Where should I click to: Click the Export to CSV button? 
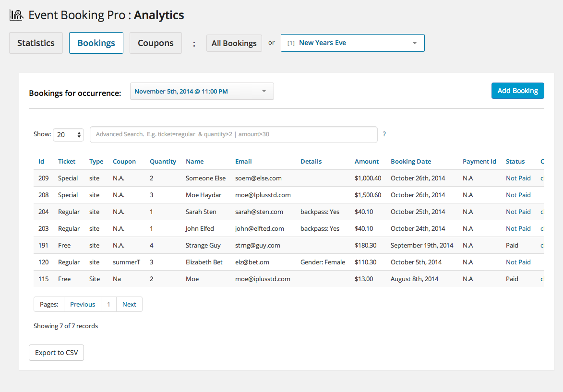coord(56,352)
